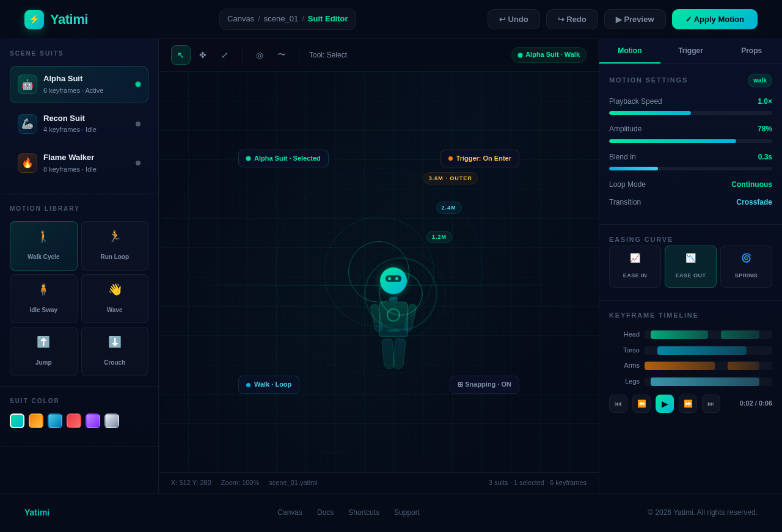The width and height of the screenshot is (782, 532).
Task: Change the Transition Crossfade value
Action: point(754,202)
